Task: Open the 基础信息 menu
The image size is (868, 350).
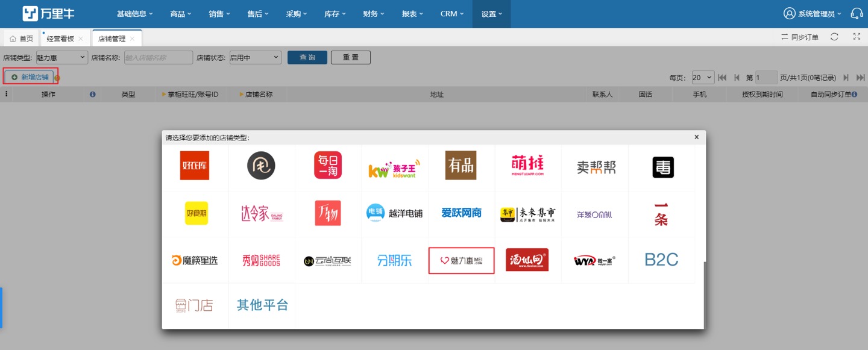Action: click(x=134, y=13)
